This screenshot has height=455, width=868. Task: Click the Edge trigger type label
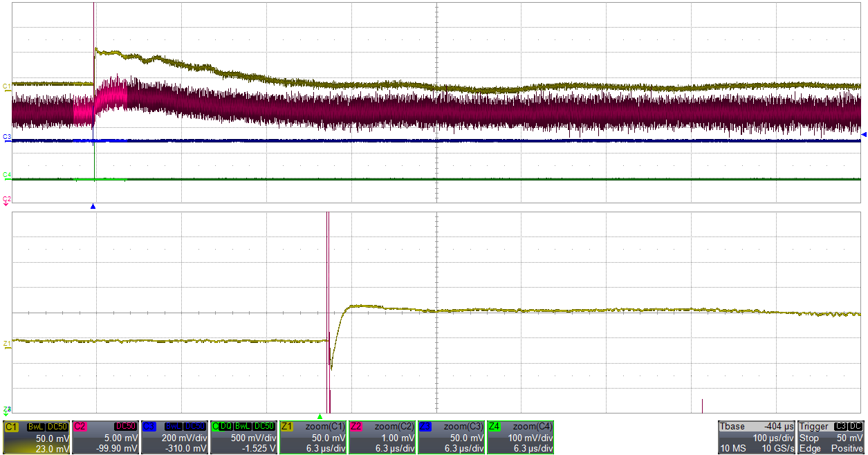pos(809,449)
